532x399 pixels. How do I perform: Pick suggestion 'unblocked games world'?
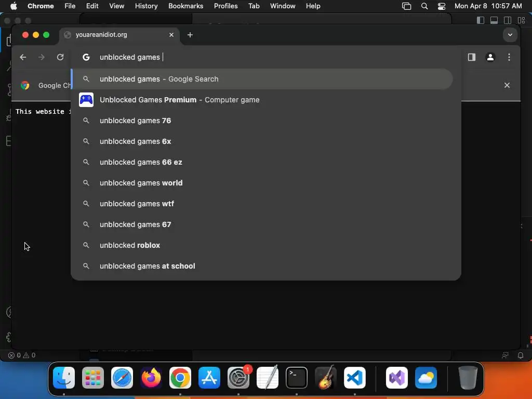(262, 183)
